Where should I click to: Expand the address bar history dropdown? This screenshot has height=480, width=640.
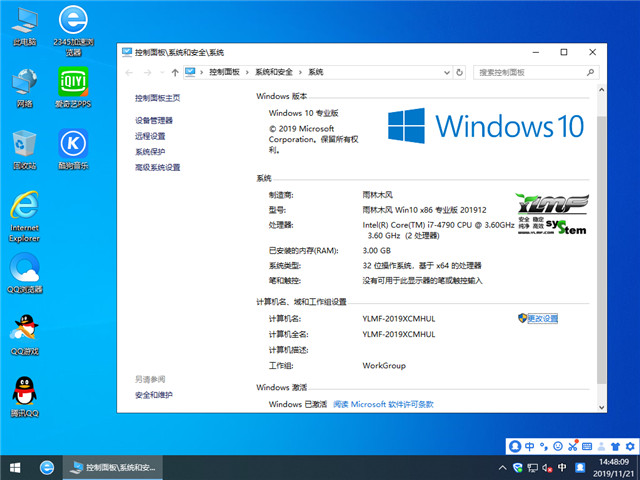[447, 72]
